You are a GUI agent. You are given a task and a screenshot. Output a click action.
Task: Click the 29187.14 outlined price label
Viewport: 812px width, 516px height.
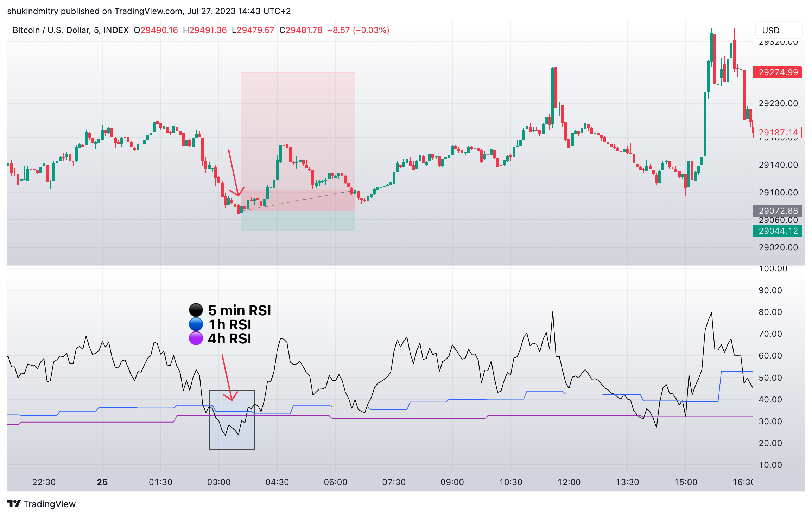coord(777,133)
